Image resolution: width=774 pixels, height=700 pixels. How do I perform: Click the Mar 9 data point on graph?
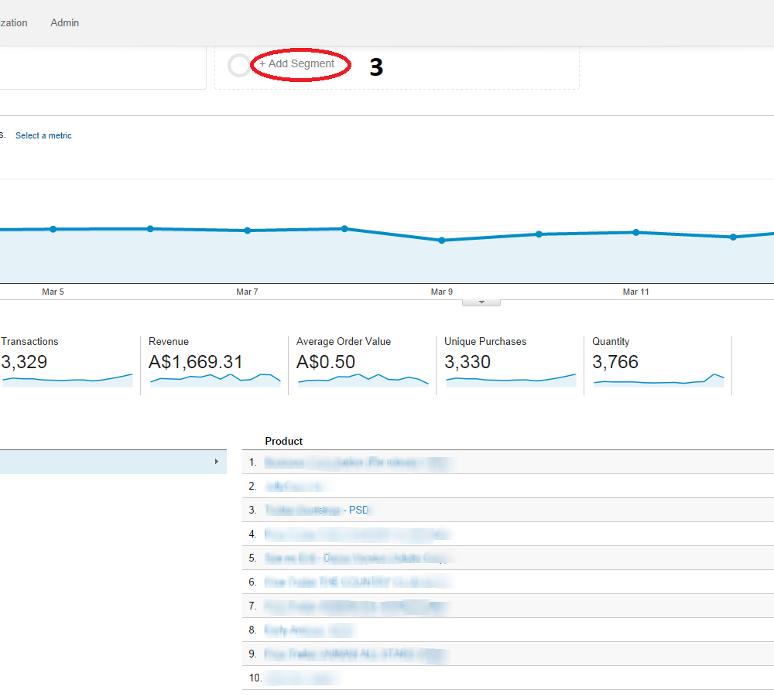tap(442, 240)
